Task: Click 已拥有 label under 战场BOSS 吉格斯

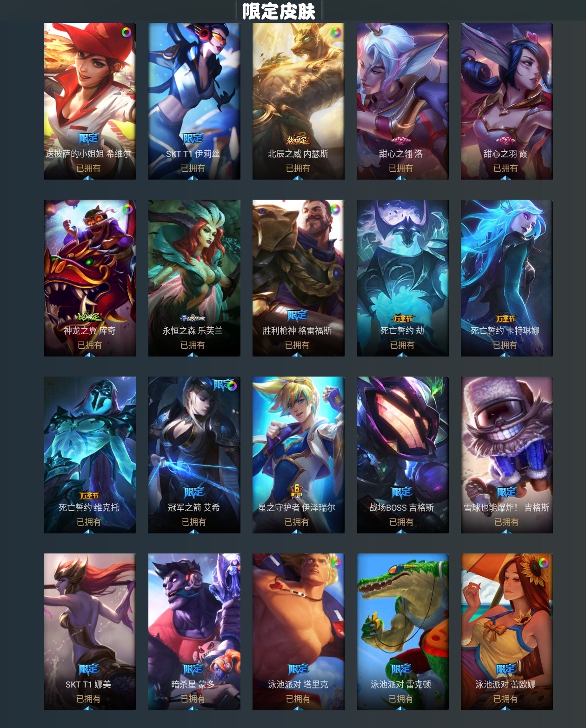Action: tap(401, 522)
